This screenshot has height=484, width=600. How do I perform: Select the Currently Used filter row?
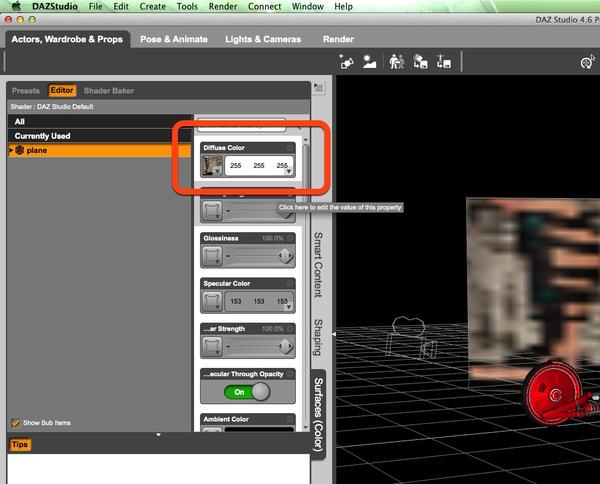click(x=100, y=136)
